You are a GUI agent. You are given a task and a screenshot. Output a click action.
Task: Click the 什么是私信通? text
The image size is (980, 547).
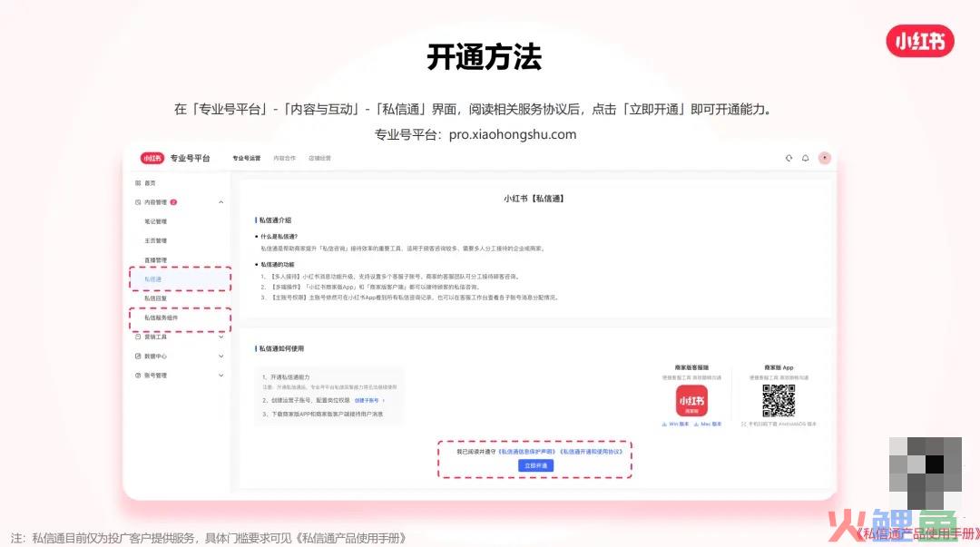coord(279,237)
